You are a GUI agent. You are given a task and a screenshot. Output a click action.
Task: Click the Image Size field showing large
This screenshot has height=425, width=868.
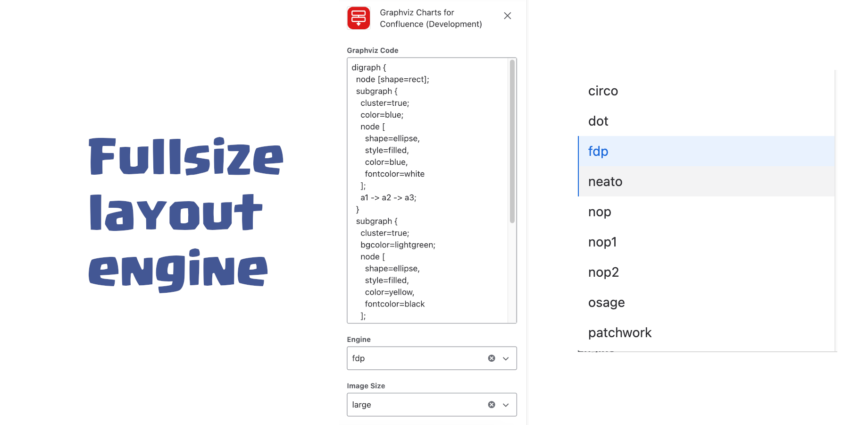[x=432, y=405]
